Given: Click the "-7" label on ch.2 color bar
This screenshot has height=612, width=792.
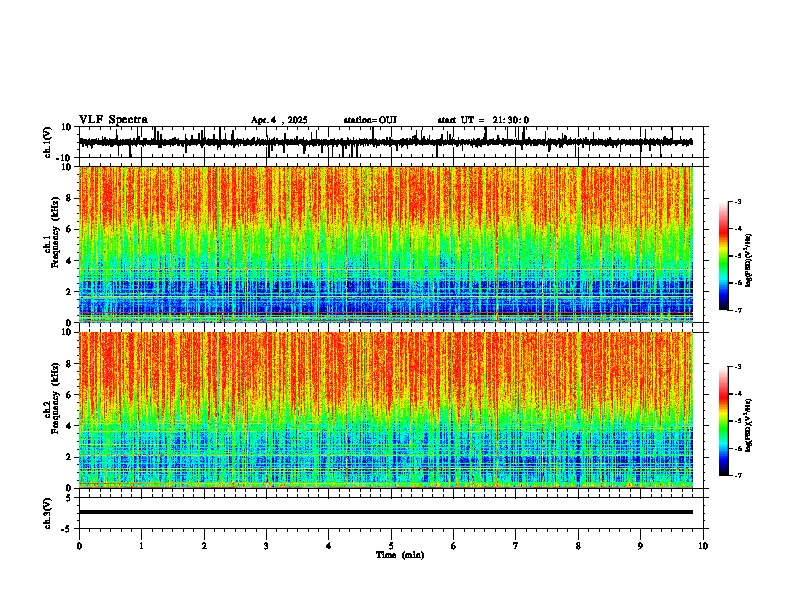Looking at the screenshot, I should [738, 476].
